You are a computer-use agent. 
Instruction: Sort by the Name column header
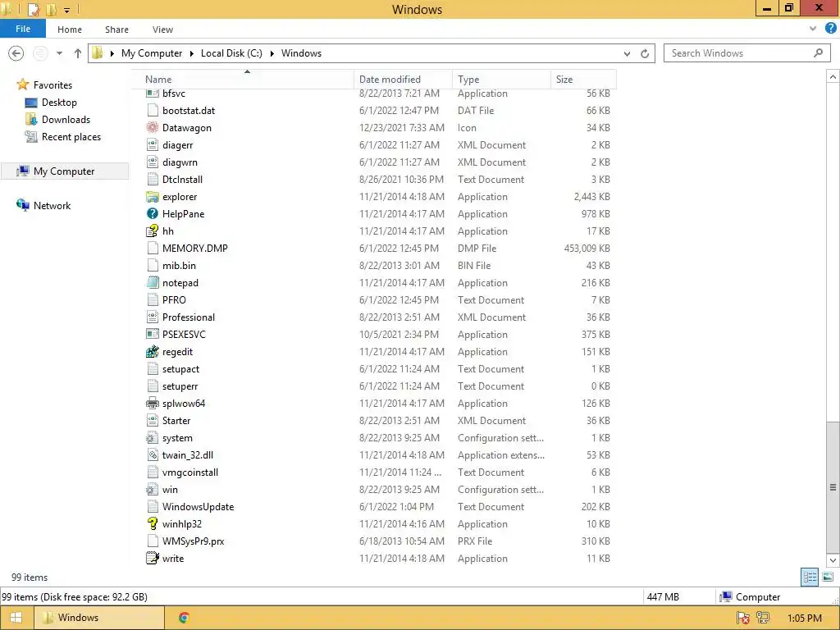point(243,80)
